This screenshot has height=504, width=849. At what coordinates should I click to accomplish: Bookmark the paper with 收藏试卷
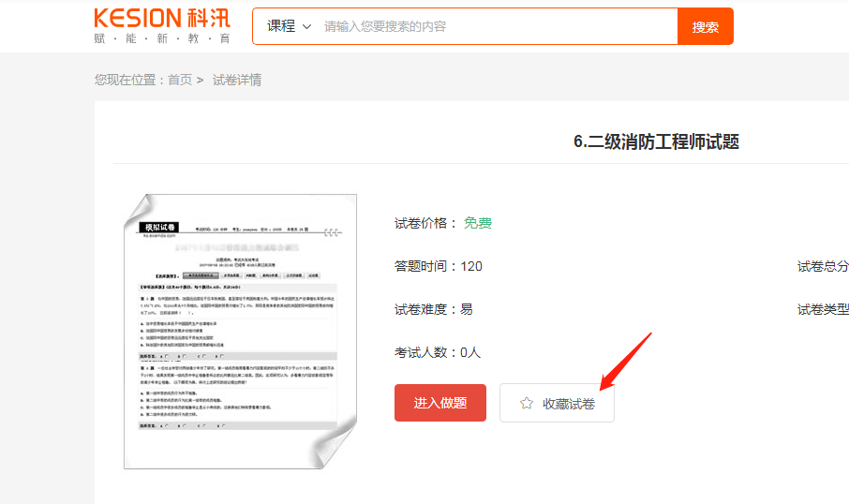coord(558,403)
